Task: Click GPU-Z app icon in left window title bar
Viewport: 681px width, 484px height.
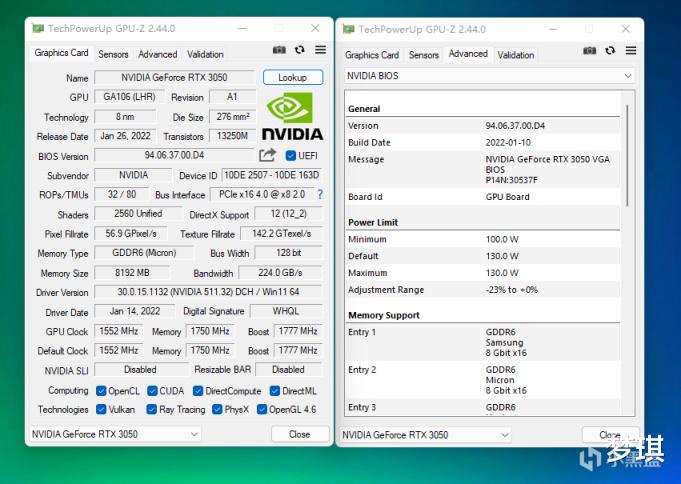Action: click(38, 29)
